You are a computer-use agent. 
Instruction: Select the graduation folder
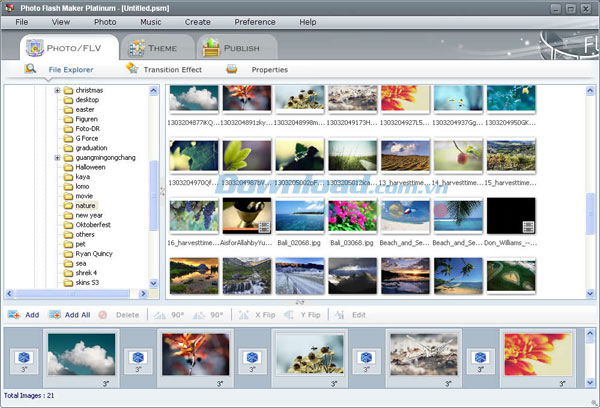(x=86, y=148)
